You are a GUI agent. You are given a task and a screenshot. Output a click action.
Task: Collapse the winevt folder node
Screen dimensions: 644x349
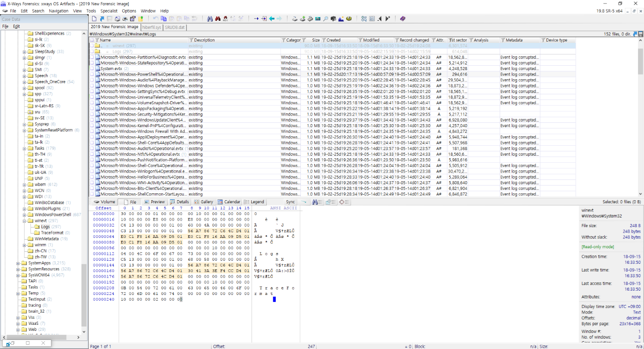pyautogui.click(x=24, y=221)
